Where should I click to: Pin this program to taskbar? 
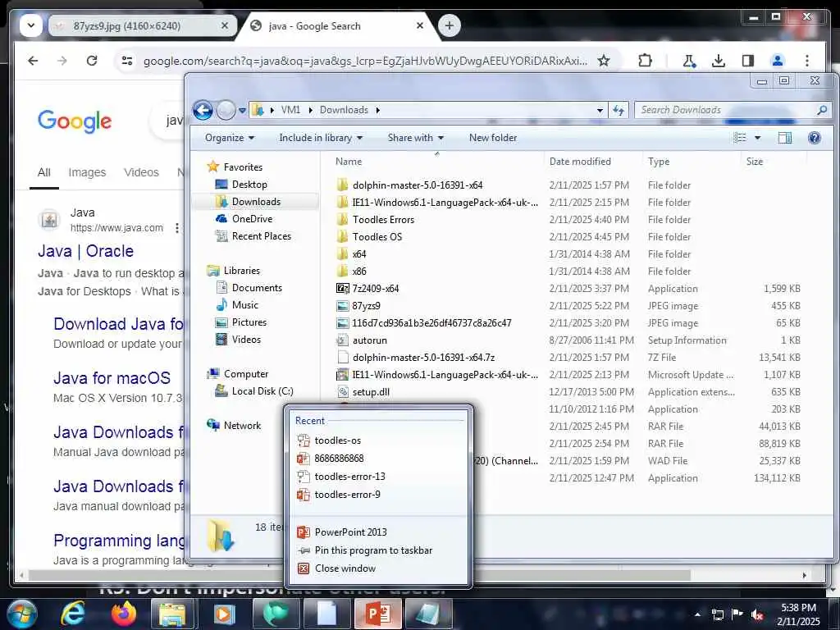tap(378, 550)
